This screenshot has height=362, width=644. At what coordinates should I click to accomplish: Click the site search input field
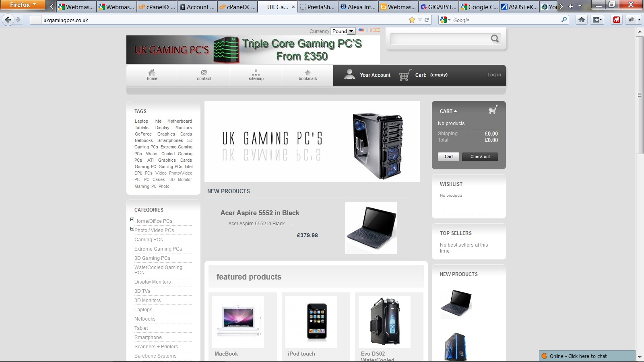click(x=440, y=39)
